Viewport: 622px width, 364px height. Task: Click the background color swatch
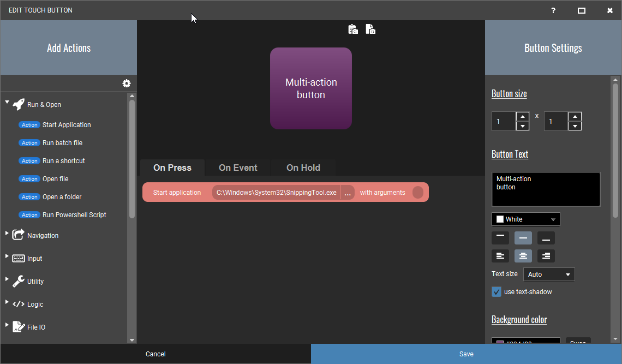pyautogui.click(x=500, y=342)
